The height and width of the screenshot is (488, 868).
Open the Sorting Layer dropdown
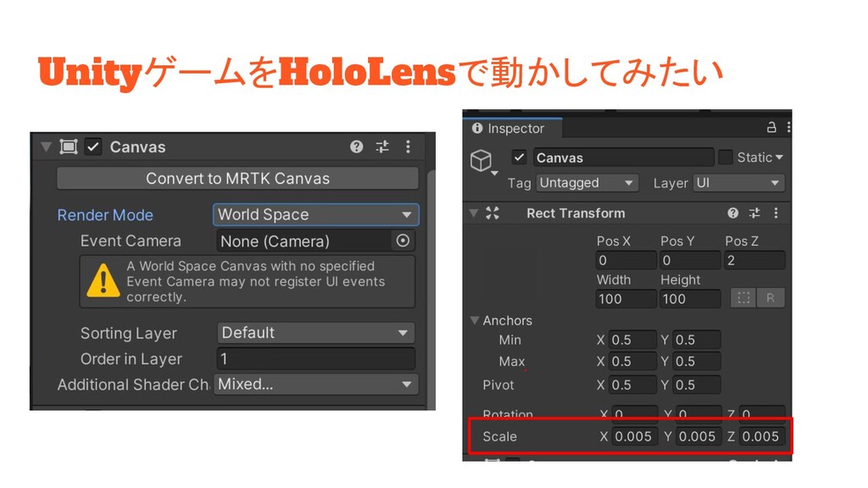pos(315,332)
